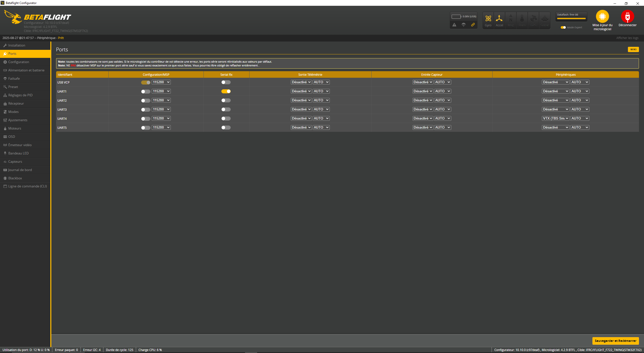This screenshot has height=353, width=644.
Task: Click the warning triangle icon under battery
Action: (454, 25)
